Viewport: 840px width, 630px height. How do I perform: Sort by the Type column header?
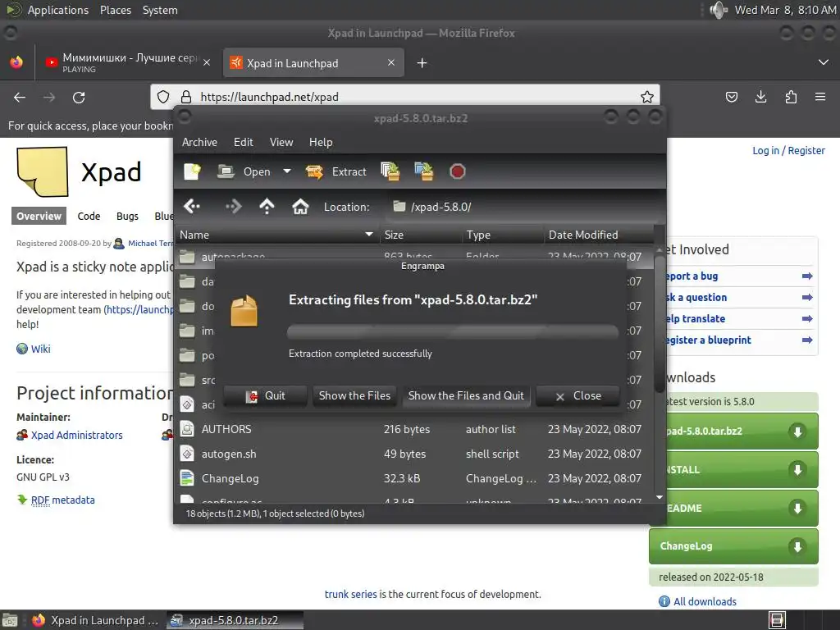(x=503, y=235)
